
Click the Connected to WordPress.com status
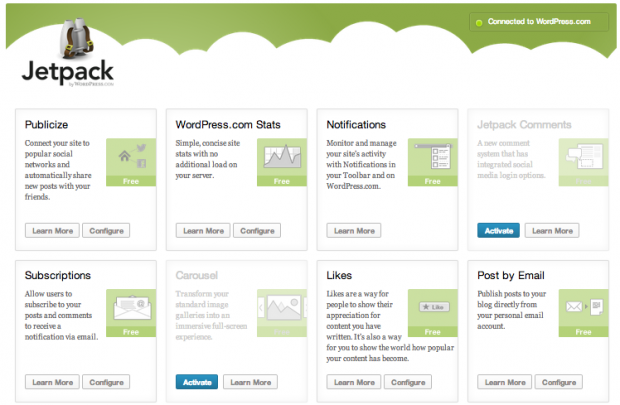click(539, 22)
